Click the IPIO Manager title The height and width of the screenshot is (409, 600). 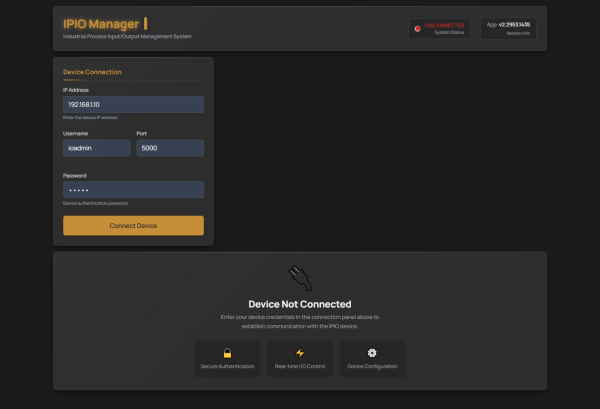point(101,24)
